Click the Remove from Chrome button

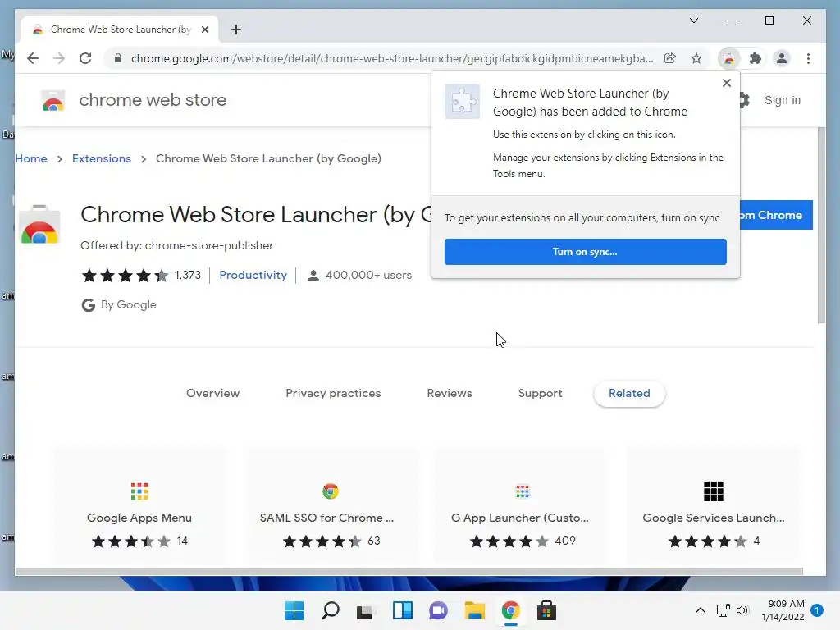pos(776,215)
